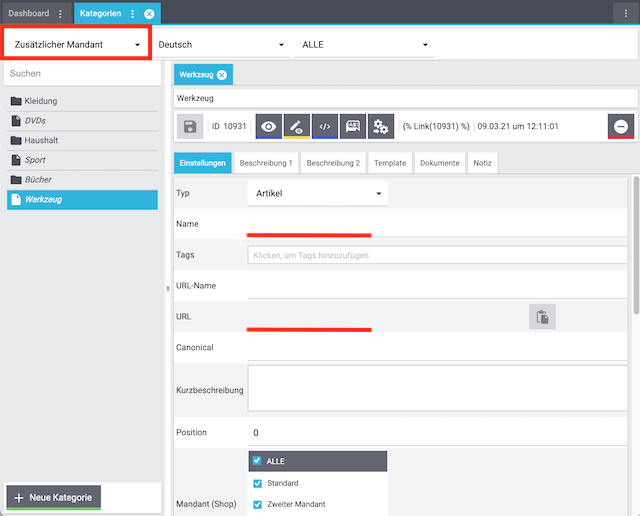Open the Dokumente tab
This screenshot has width=640, height=516.
[439, 163]
